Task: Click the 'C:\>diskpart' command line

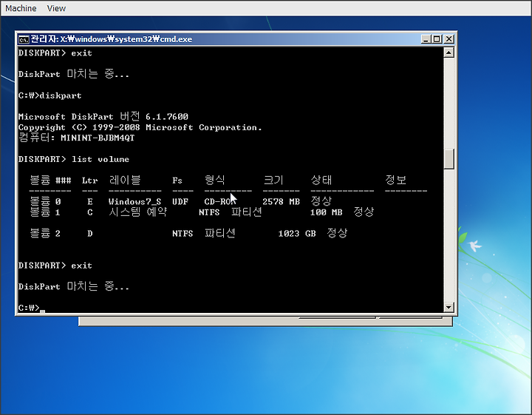Action: tap(50, 95)
